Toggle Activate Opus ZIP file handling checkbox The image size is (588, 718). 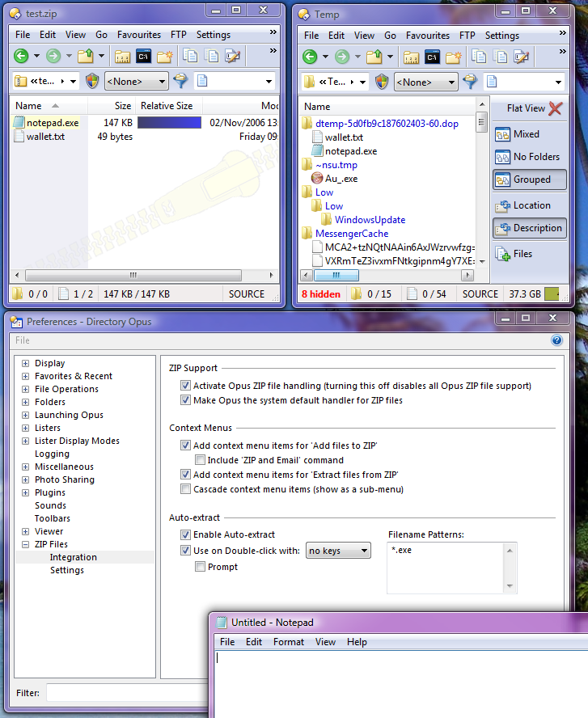coord(185,386)
